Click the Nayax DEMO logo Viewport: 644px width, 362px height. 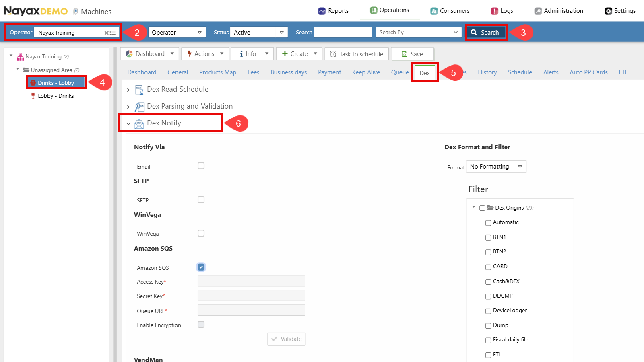tap(35, 11)
